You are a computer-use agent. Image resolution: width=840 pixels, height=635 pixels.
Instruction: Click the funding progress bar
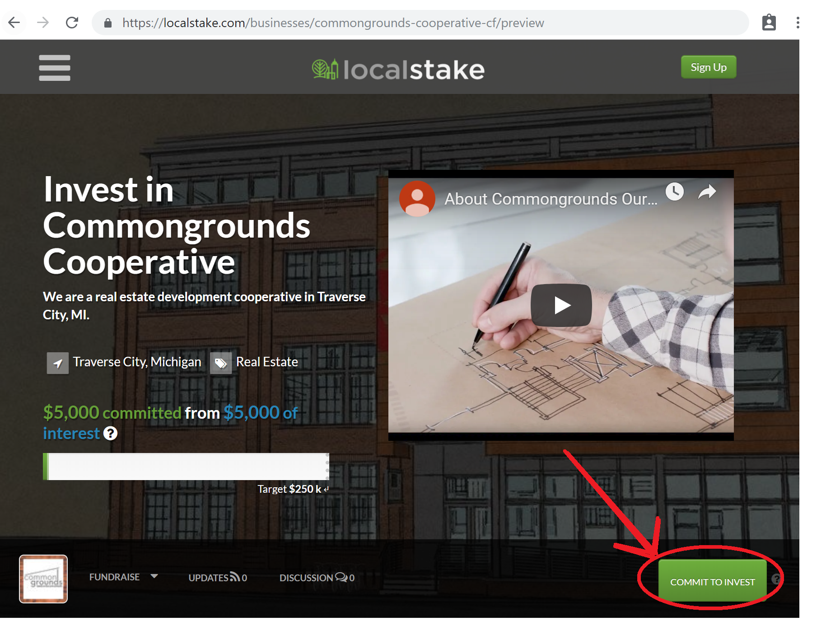(x=186, y=467)
